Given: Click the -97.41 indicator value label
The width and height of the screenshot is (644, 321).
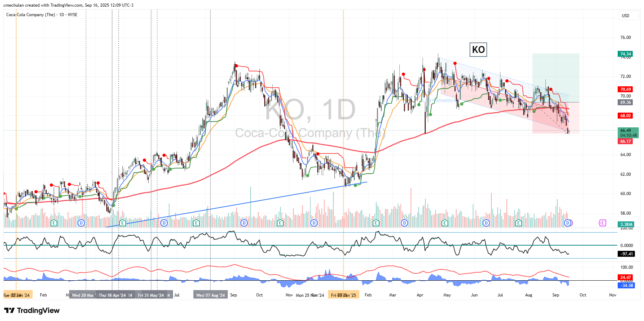Looking at the screenshot, I should 626,254.
